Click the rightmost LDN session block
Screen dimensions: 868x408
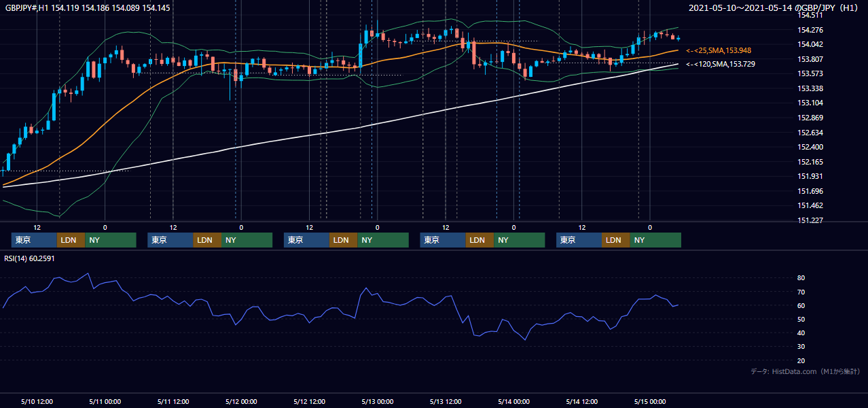[x=615, y=240]
